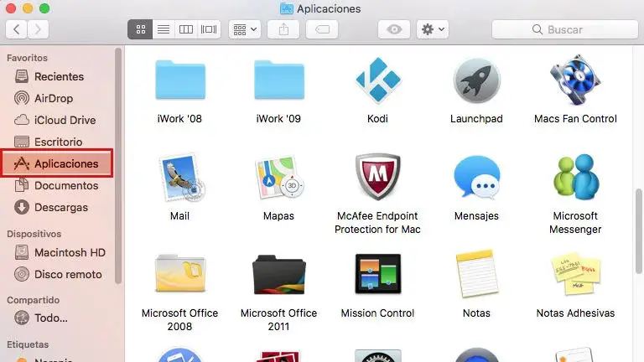Open McAfee Endpoint Protection shield icon

pos(378,177)
